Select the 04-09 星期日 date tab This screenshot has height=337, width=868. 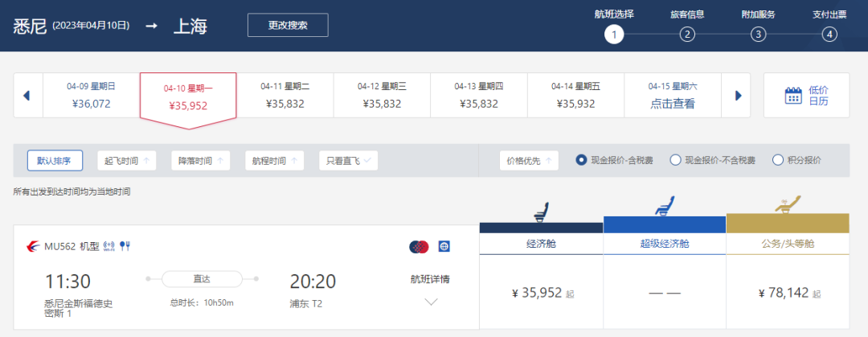(x=91, y=95)
